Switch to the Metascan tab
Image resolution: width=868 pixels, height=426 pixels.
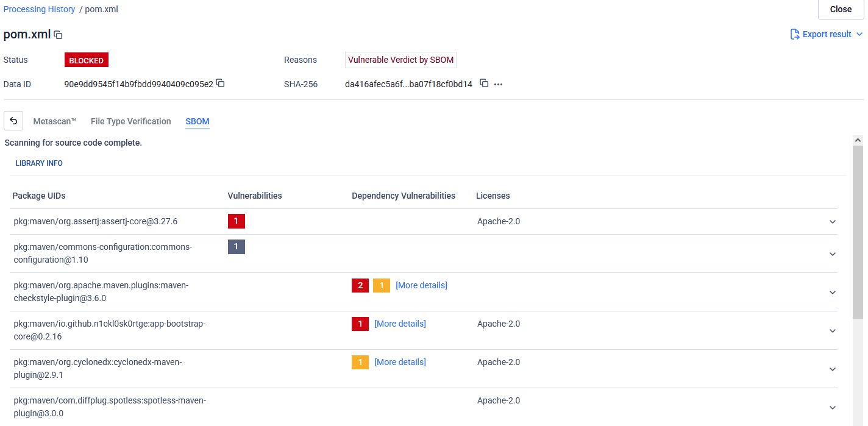[54, 121]
